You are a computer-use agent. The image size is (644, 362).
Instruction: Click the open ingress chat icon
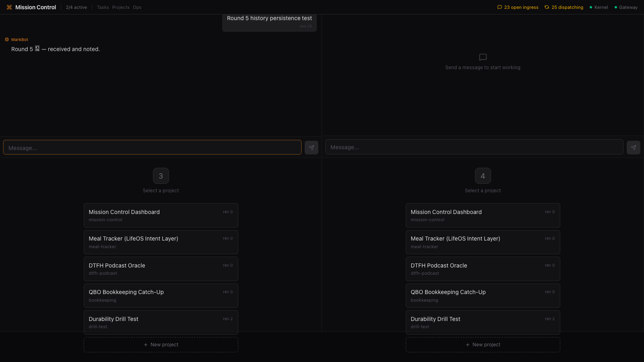[x=500, y=7]
